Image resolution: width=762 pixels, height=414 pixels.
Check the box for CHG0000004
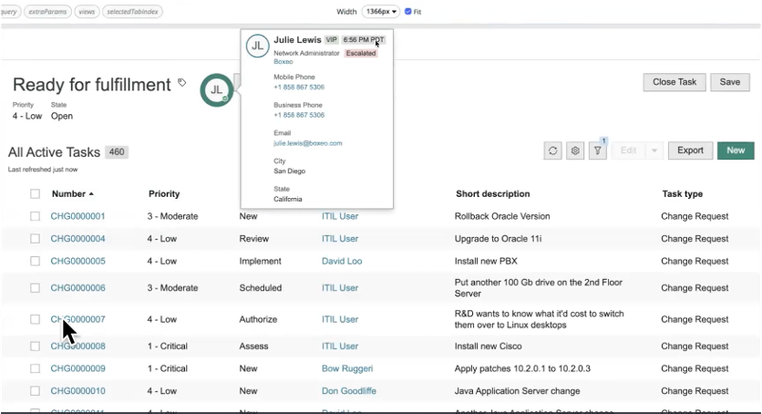tap(35, 239)
